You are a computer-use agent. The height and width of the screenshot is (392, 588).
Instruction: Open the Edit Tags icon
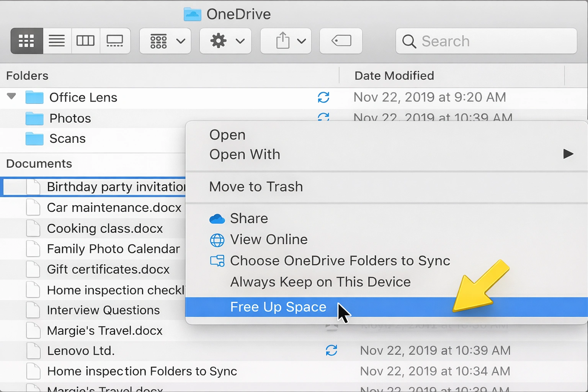click(x=341, y=41)
